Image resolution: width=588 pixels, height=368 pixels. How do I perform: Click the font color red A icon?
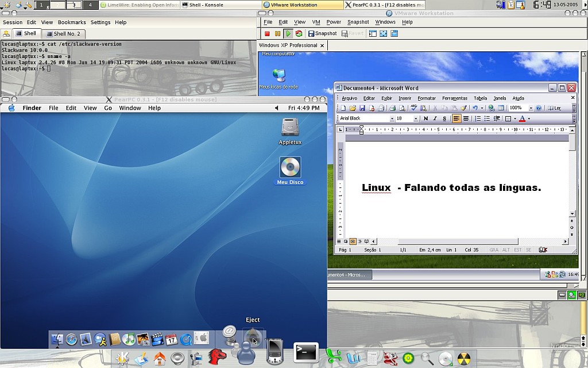pos(522,118)
